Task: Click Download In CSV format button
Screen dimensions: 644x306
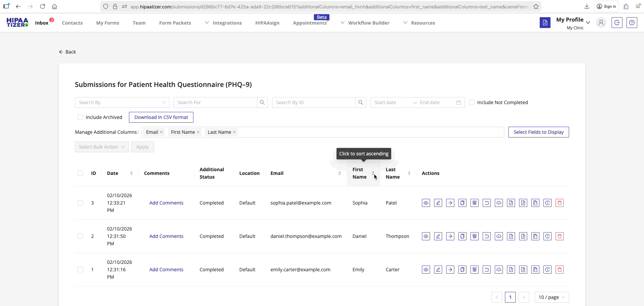Action: tap(161, 117)
